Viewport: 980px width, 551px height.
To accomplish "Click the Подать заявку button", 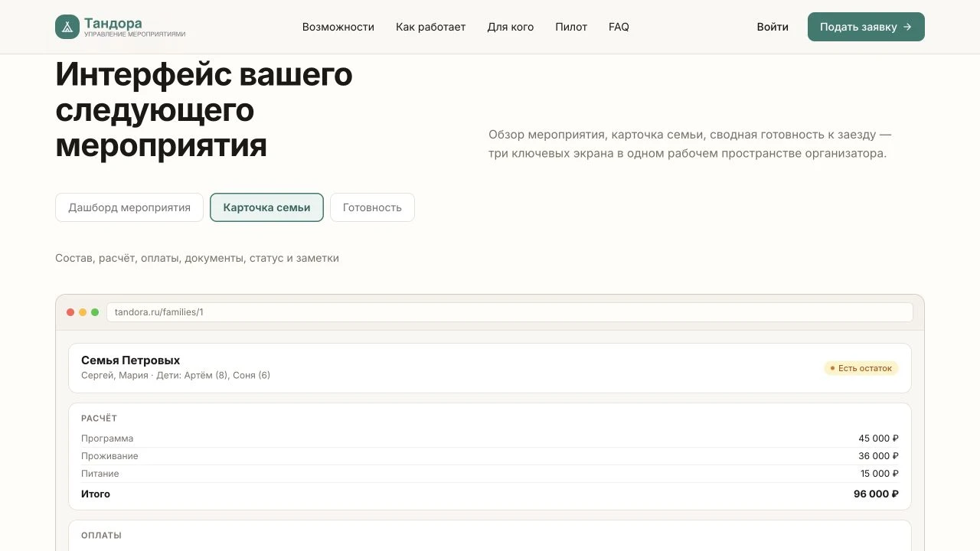I will pyautogui.click(x=866, y=27).
